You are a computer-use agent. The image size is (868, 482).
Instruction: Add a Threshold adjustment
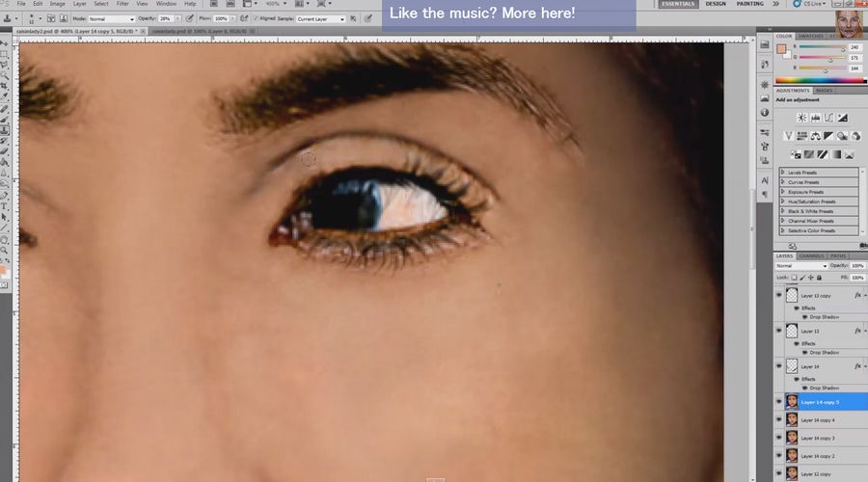tap(822, 154)
